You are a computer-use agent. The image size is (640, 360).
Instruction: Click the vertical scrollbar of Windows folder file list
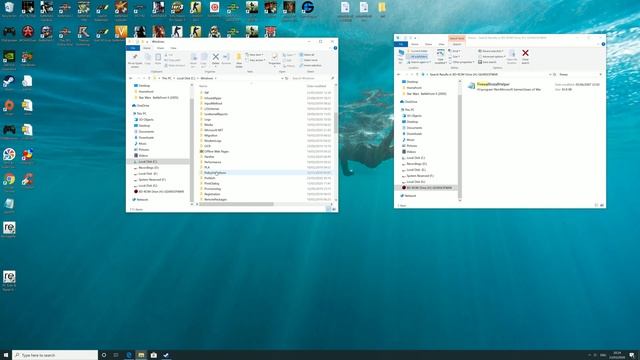tap(336, 122)
